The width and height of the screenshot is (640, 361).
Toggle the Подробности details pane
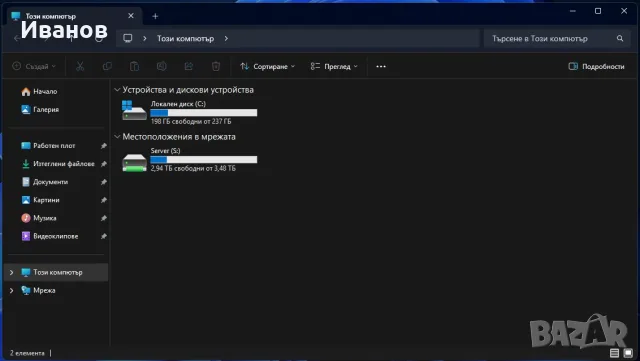pyautogui.click(x=596, y=66)
